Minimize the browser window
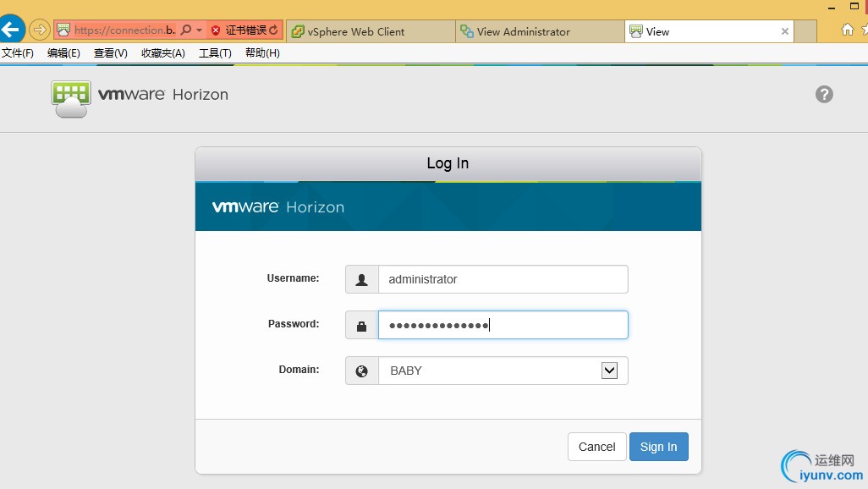This screenshot has width=868, height=489. [x=831, y=8]
